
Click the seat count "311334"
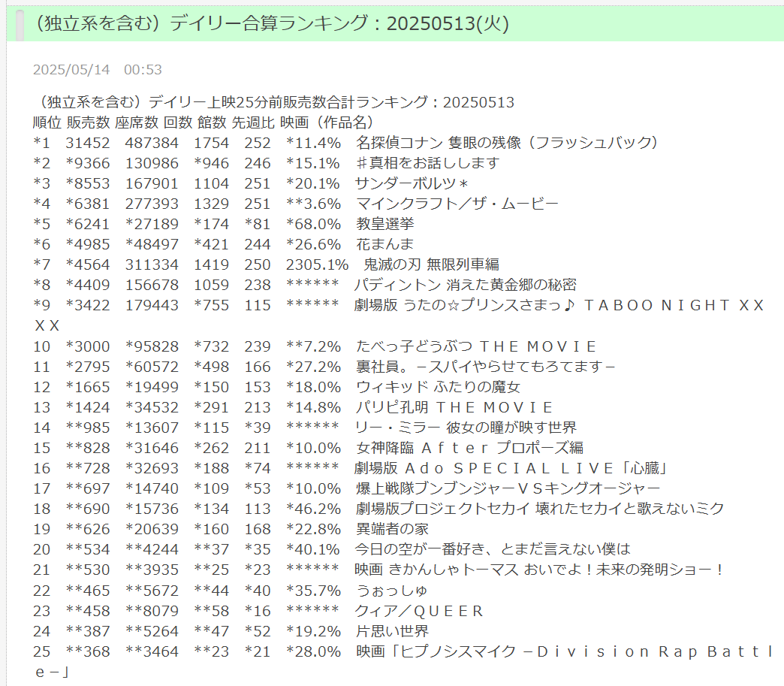[152, 264]
